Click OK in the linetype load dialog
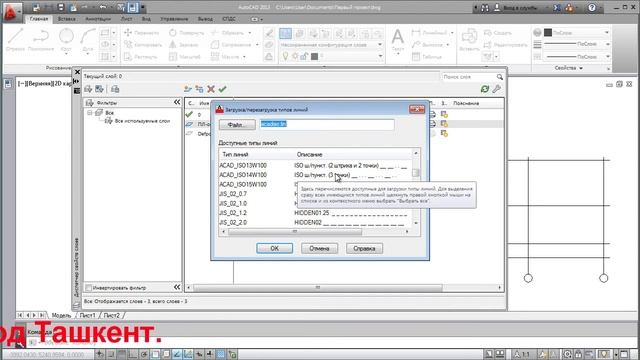 click(x=274, y=248)
